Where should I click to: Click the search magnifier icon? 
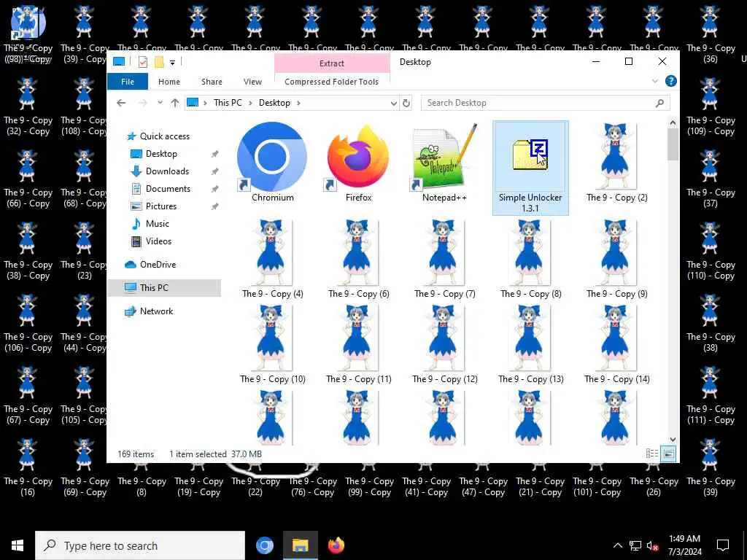point(659,103)
